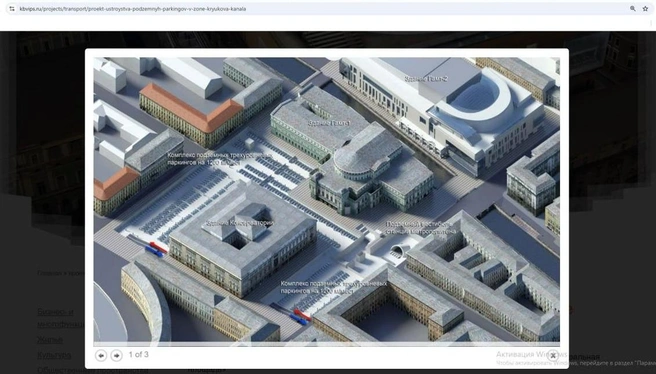Open the "Жилье" category link

click(50, 339)
